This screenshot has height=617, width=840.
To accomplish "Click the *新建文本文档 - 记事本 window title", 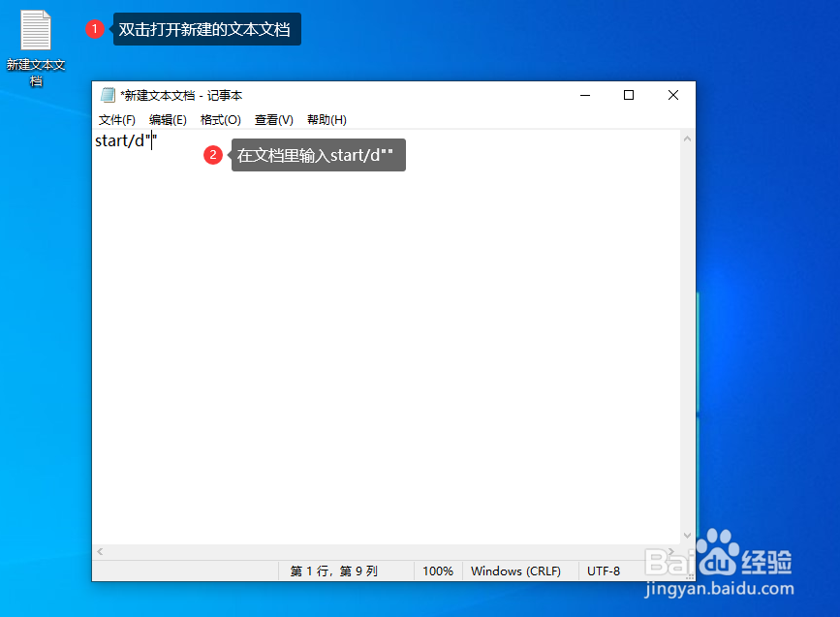I will [181, 95].
